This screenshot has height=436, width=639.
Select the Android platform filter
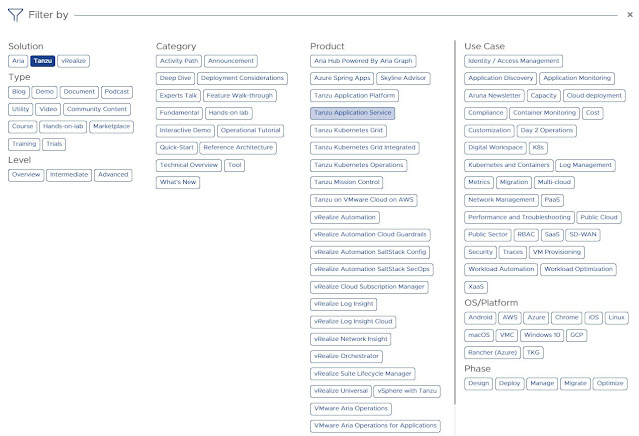pyautogui.click(x=480, y=317)
